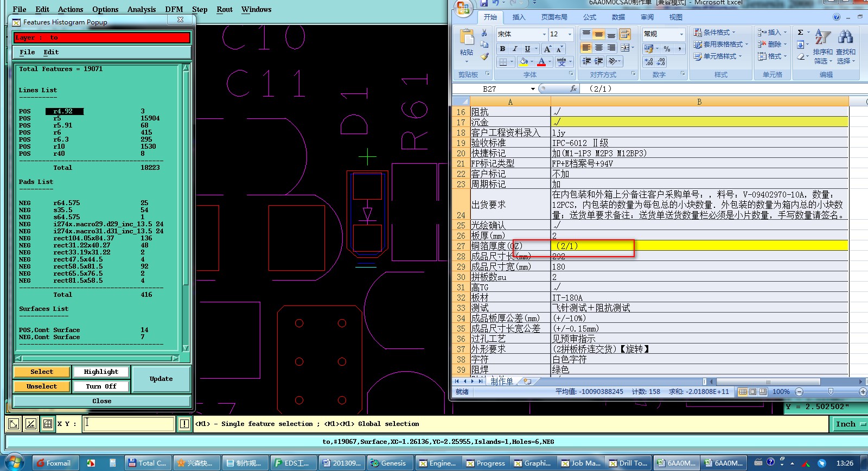Switch Excel to Page Layout view
This screenshot has width=868, height=471.
pyautogui.click(x=753, y=392)
